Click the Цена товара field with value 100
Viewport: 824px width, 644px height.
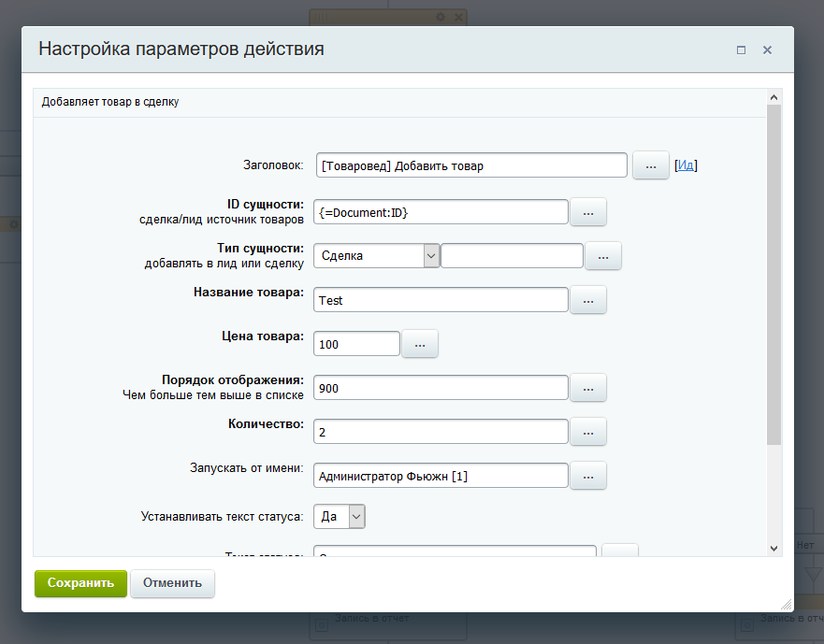point(356,344)
